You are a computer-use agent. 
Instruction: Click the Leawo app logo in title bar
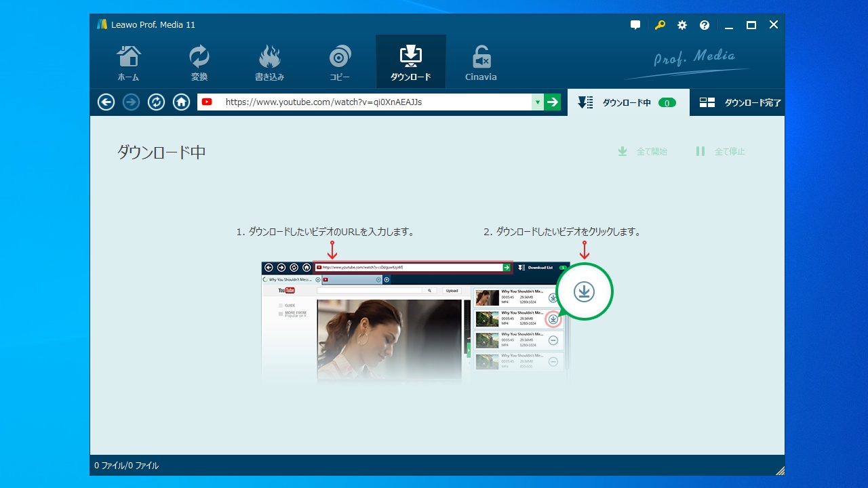coord(102,24)
